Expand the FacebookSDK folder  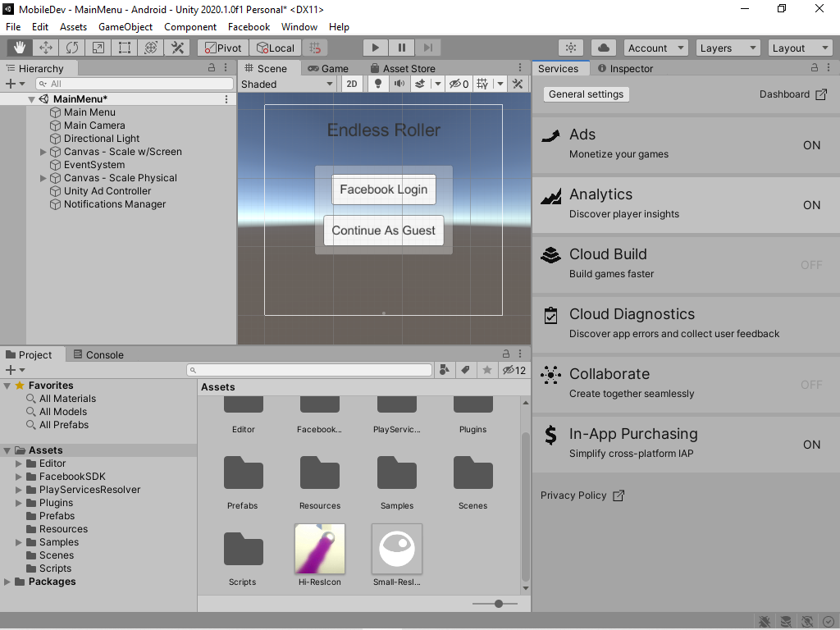19,477
